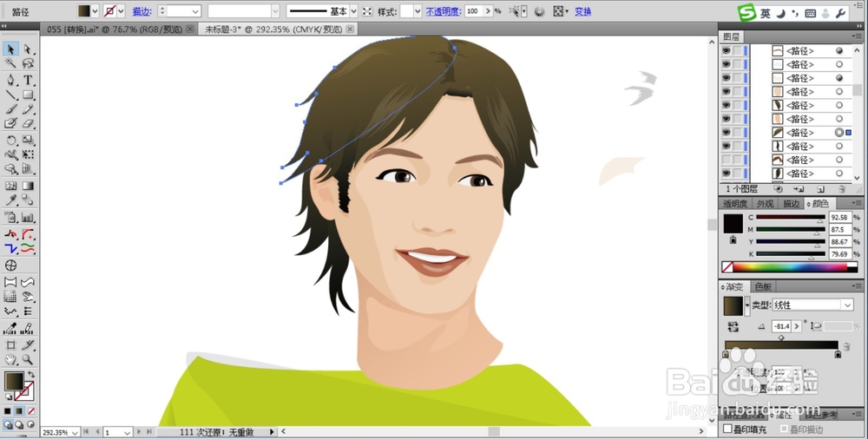Click Delete Selection trash in Layers panel
The image size is (868, 439).
(841, 189)
